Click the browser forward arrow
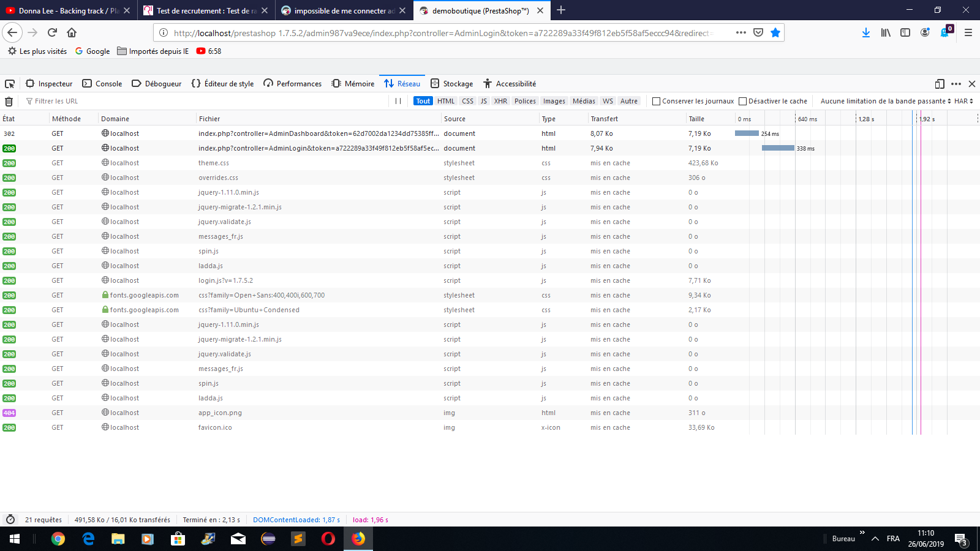 [32, 32]
